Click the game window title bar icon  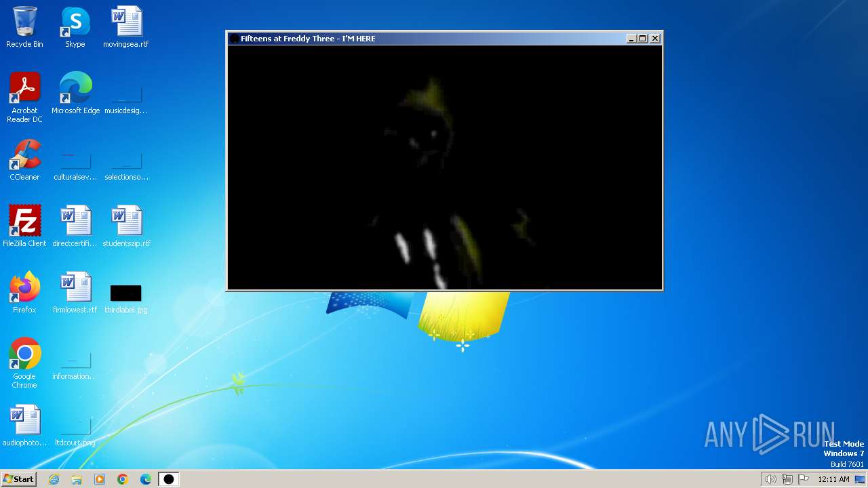234,39
